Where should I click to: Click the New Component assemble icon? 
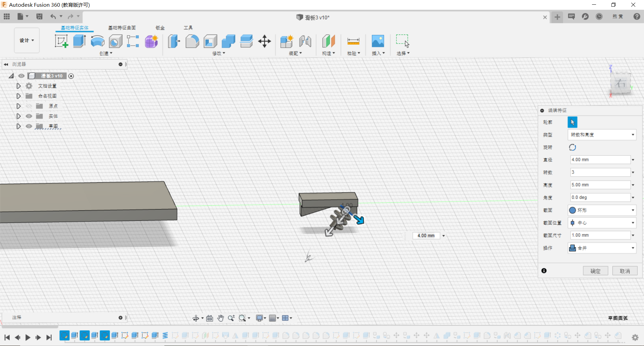click(x=287, y=41)
